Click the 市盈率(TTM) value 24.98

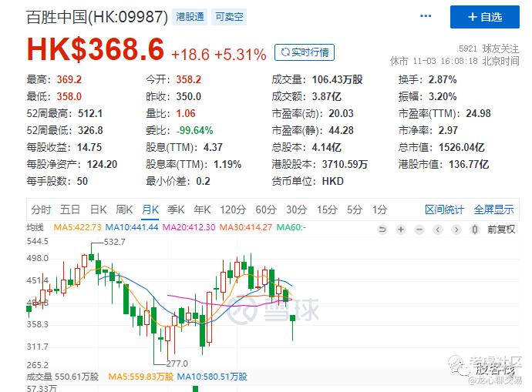coord(478,113)
